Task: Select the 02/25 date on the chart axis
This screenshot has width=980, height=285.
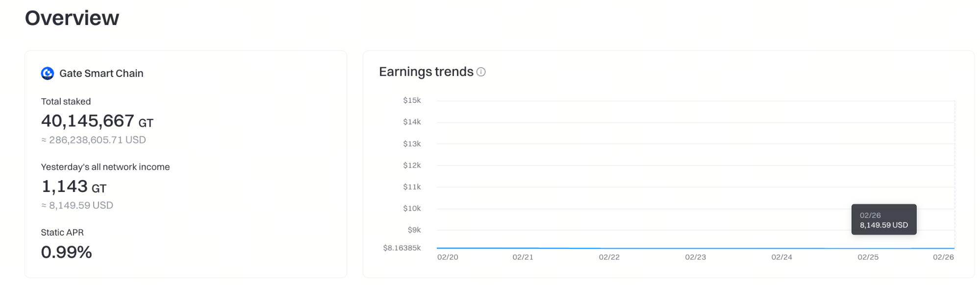Action: point(868,257)
